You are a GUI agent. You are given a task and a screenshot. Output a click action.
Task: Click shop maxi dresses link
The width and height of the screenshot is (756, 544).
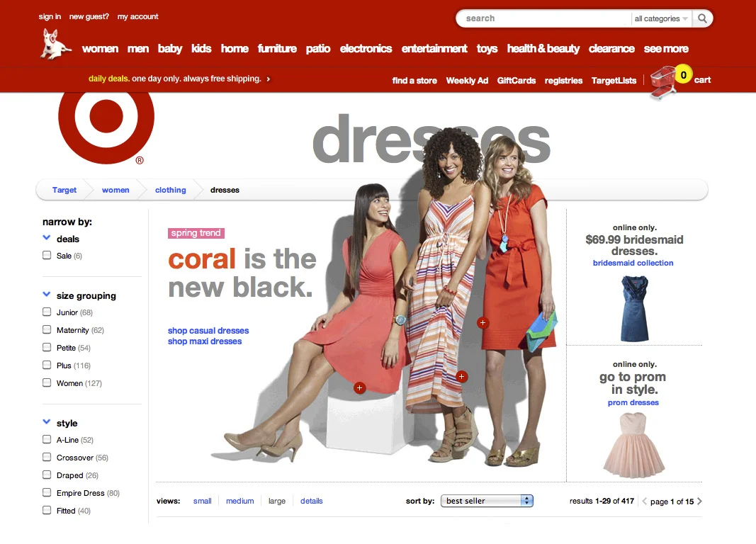205,341
